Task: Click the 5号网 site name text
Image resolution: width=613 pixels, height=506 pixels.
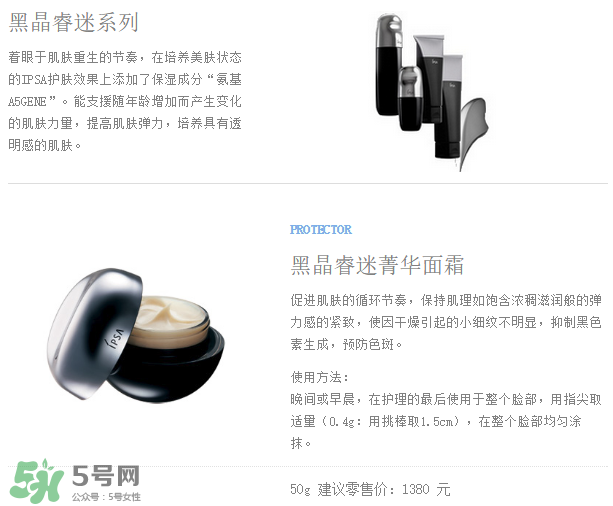Action: (x=106, y=476)
